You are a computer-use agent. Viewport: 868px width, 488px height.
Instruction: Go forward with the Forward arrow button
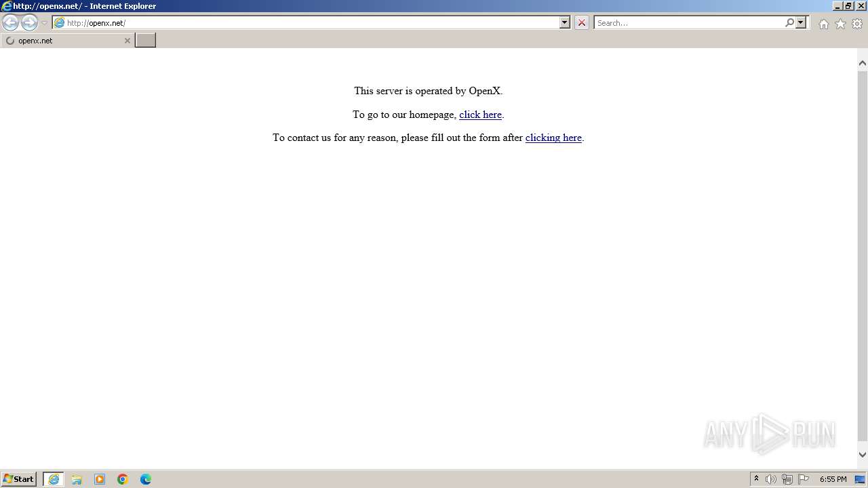coord(29,23)
